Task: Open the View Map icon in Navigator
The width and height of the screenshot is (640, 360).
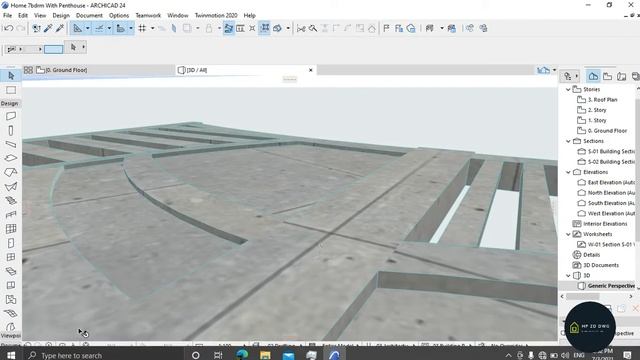Action: coord(607,76)
